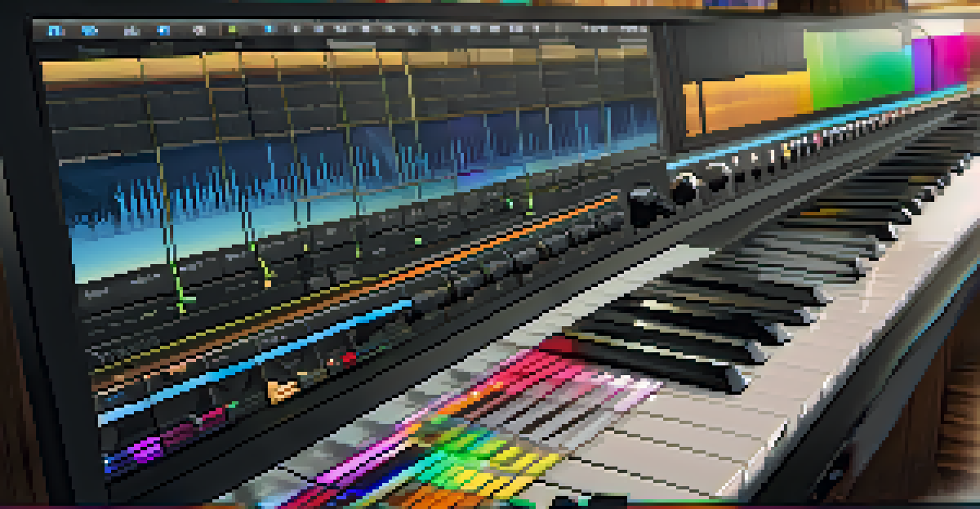The height and width of the screenshot is (509, 980).
Task: Pick the magenta color block
Action: (951, 61)
